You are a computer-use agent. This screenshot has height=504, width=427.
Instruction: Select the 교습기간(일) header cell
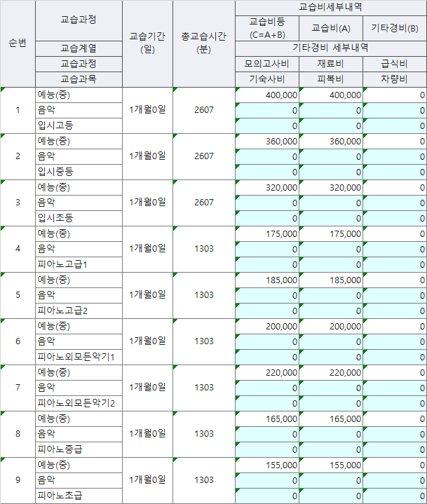click(x=147, y=43)
